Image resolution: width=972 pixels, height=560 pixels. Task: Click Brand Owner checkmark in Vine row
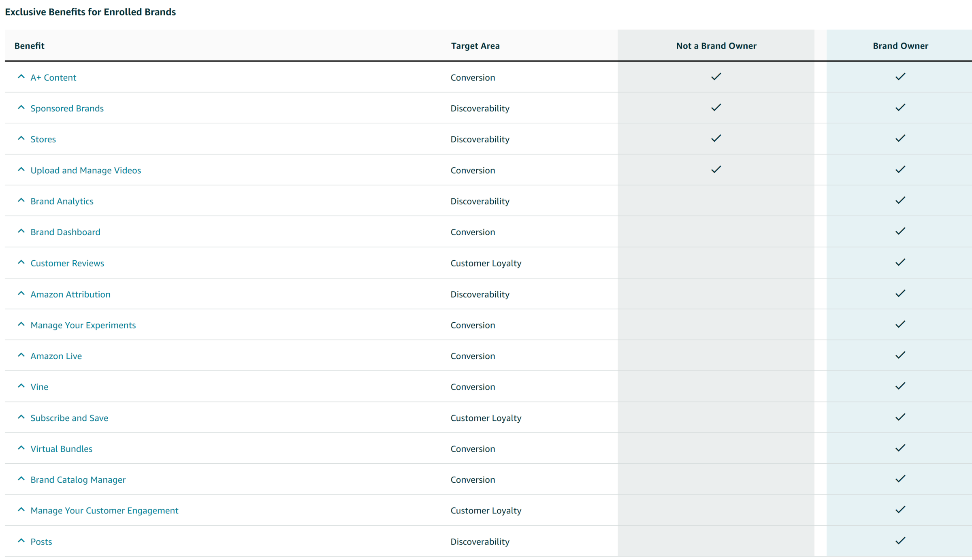tap(900, 385)
